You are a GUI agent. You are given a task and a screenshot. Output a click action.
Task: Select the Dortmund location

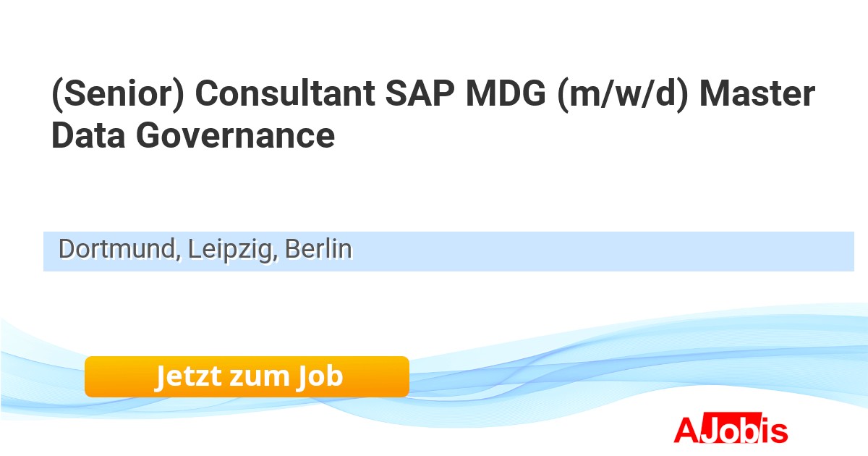tap(119, 249)
